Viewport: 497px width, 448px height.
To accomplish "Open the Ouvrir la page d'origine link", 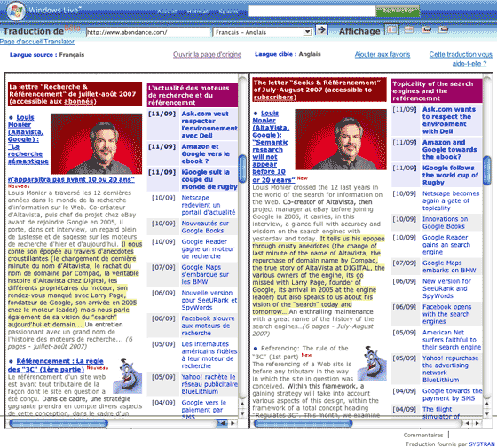I will (208, 54).
